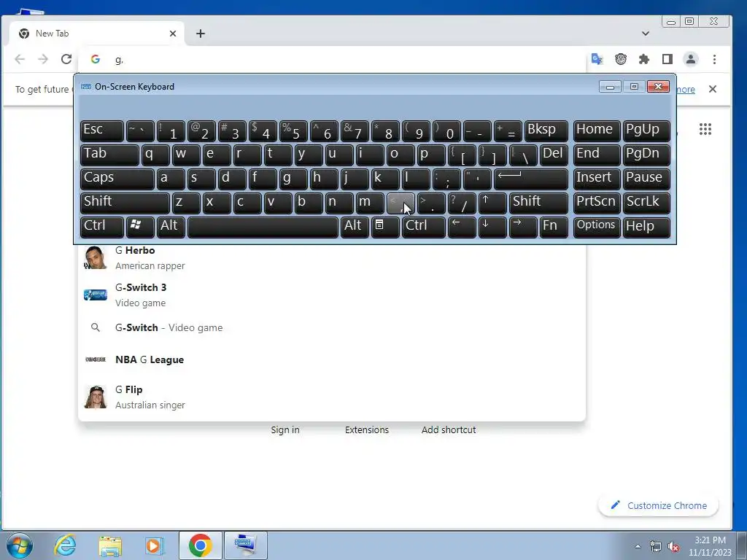
Task: Toggle the left Ctrl key
Action: [x=102, y=227]
